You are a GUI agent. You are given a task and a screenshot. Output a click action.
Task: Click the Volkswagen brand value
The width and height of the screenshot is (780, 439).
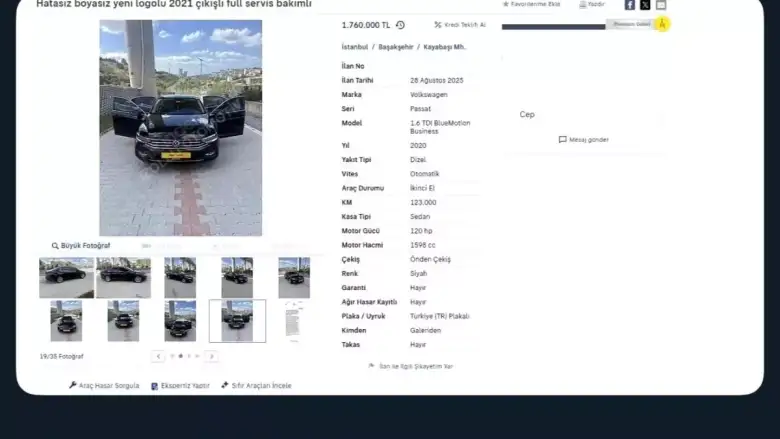point(428,94)
